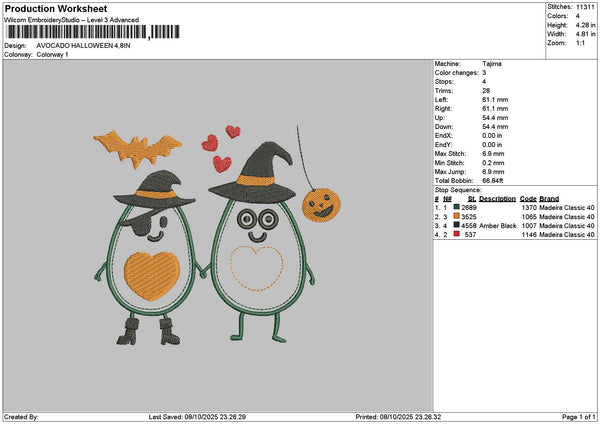Click stitch count 537 in stop sequence
The height and width of the screenshot is (424, 600).
[x=470, y=235]
